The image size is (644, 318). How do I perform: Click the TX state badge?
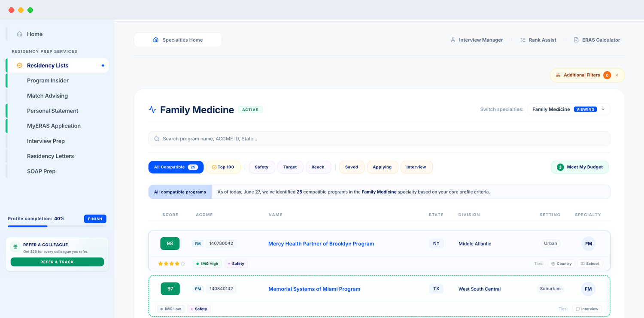(436, 289)
